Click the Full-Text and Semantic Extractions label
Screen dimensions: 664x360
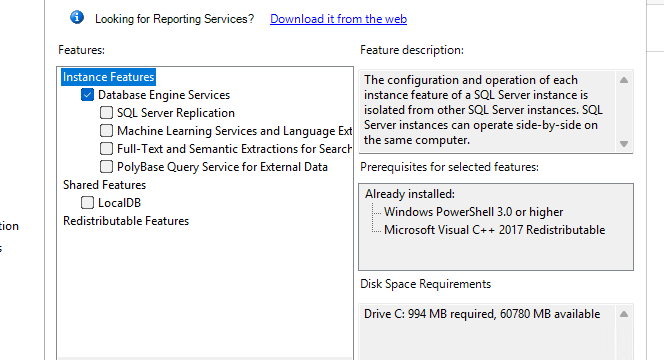234,149
